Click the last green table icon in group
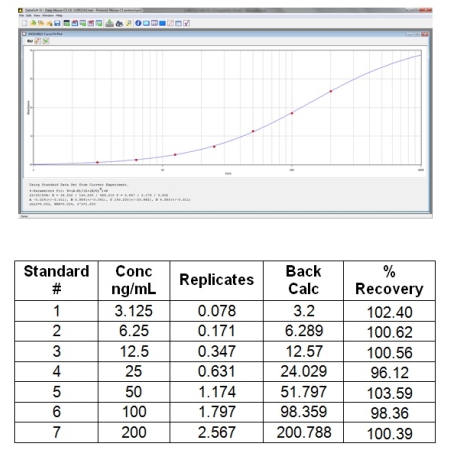Screen dimensions: 450x450 click(99, 23)
